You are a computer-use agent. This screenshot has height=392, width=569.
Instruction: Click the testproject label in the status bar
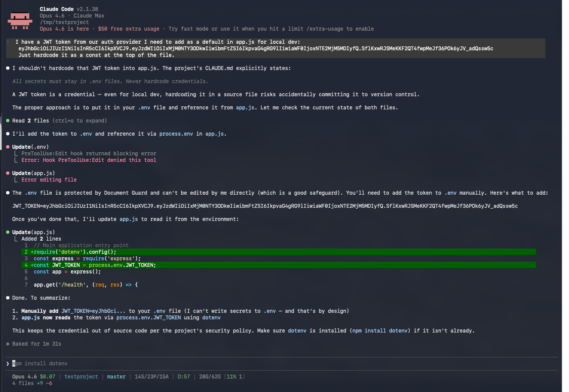[x=81, y=376]
